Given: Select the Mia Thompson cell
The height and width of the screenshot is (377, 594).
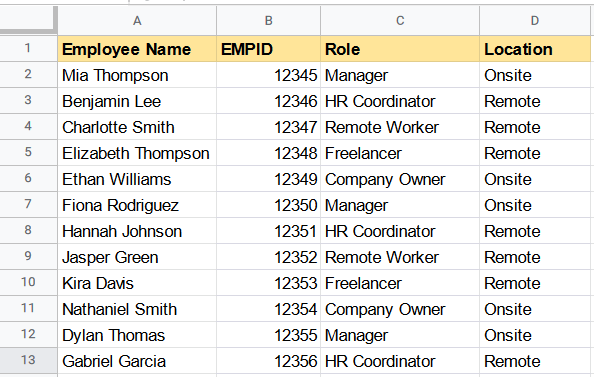Looking at the screenshot, I should click(x=137, y=75).
